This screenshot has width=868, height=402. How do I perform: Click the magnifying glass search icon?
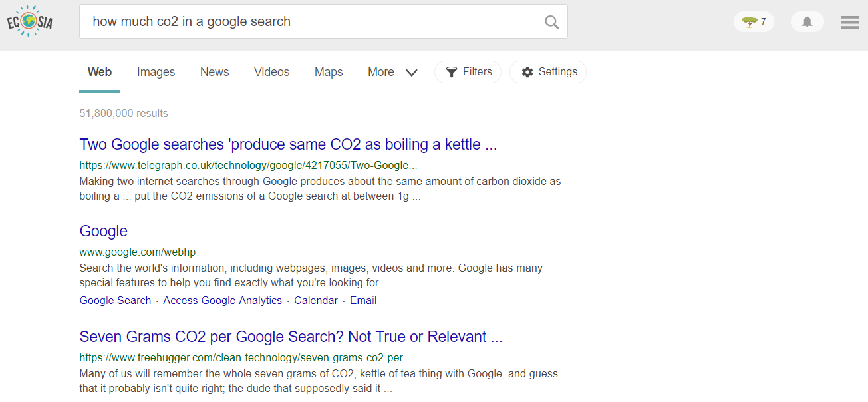click(x=551, y=22)
